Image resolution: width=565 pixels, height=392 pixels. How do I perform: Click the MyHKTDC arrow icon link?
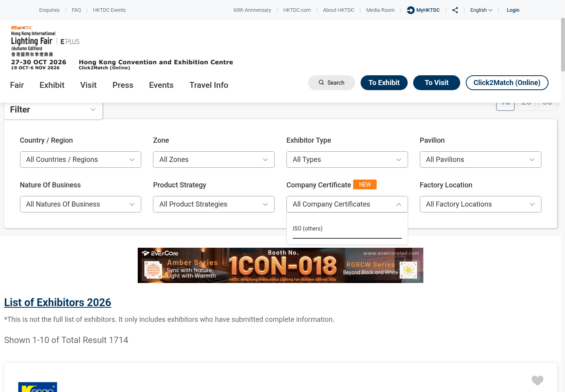click(423, 10)
